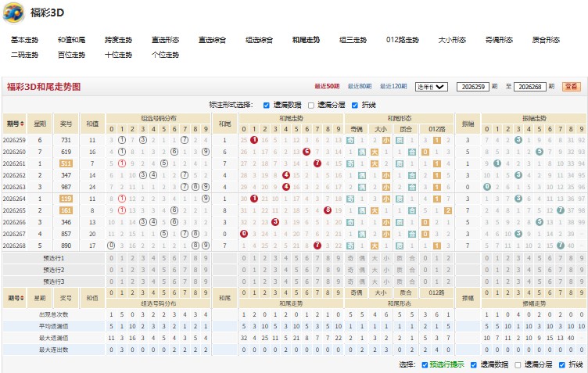This screenshot has width=588, height=373.
Task: Click red ball 4 in row 2026262
Action: pyautogui.click(x=285, y=175)
